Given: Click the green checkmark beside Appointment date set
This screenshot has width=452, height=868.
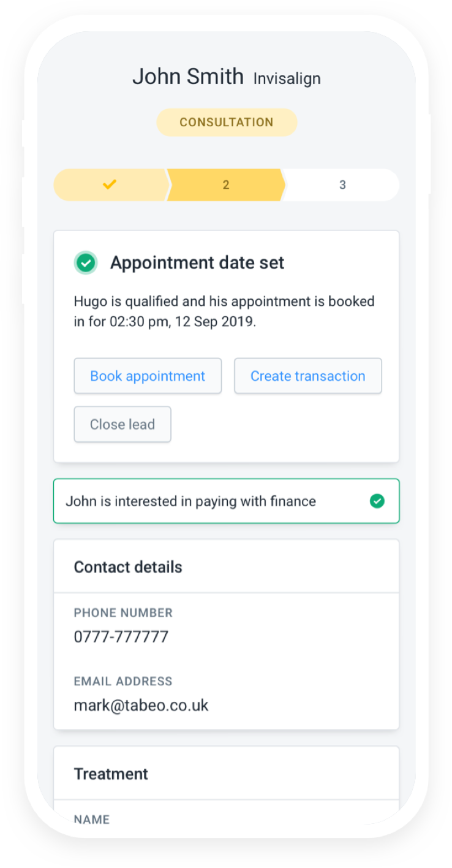Looking at the screenshot, I should [x=86, y=264].
